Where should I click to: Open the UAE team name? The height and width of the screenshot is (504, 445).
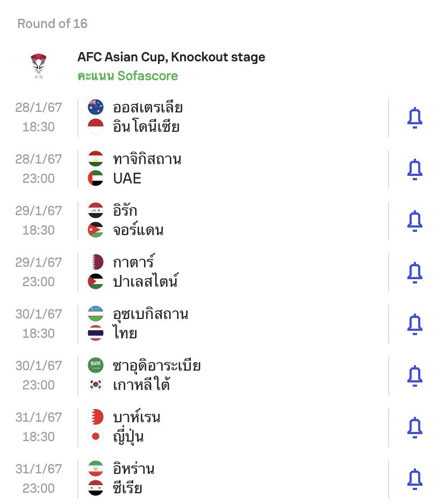[127, 179]
